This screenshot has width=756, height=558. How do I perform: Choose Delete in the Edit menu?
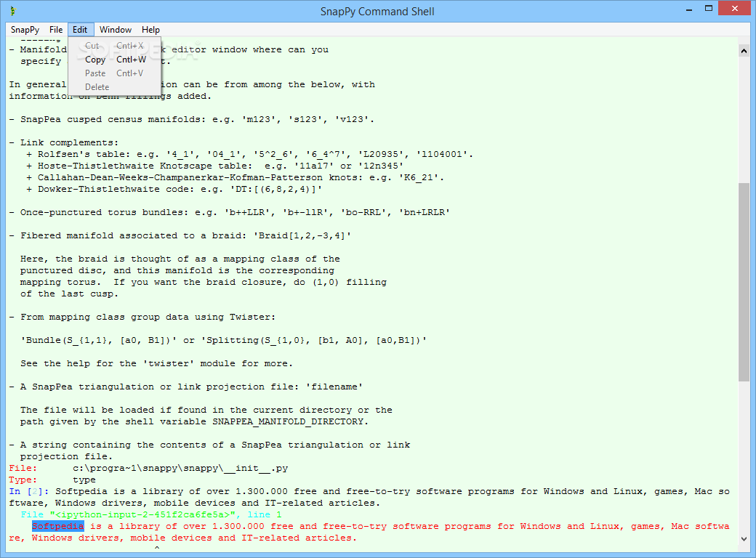click(x=115, y=87)
